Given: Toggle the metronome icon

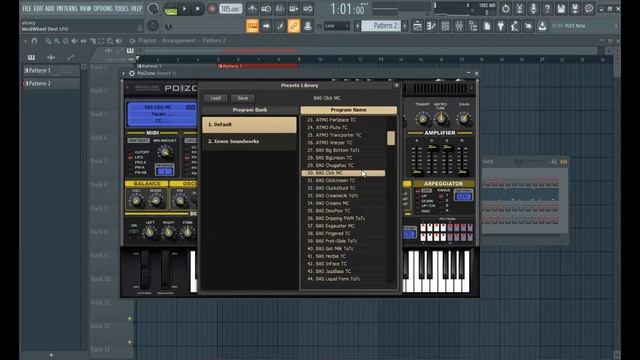Looking at the screenshot, I should point(252,9).
